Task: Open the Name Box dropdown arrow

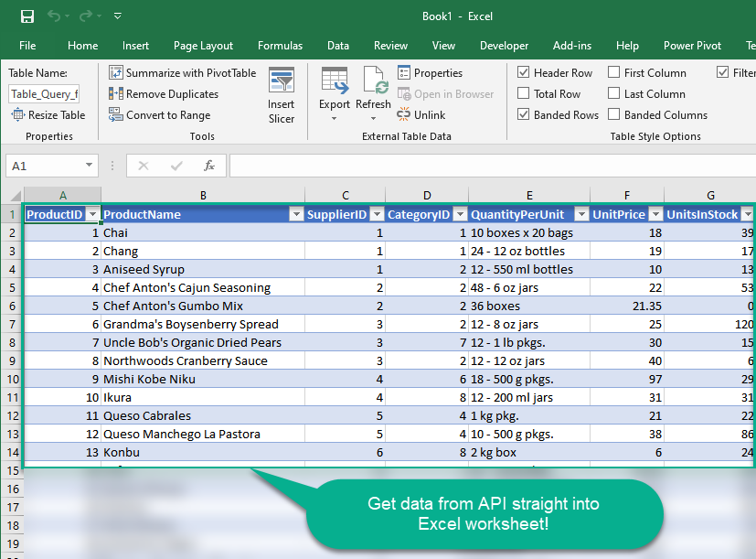Action: pyautogui.click(x=90, y=166)
